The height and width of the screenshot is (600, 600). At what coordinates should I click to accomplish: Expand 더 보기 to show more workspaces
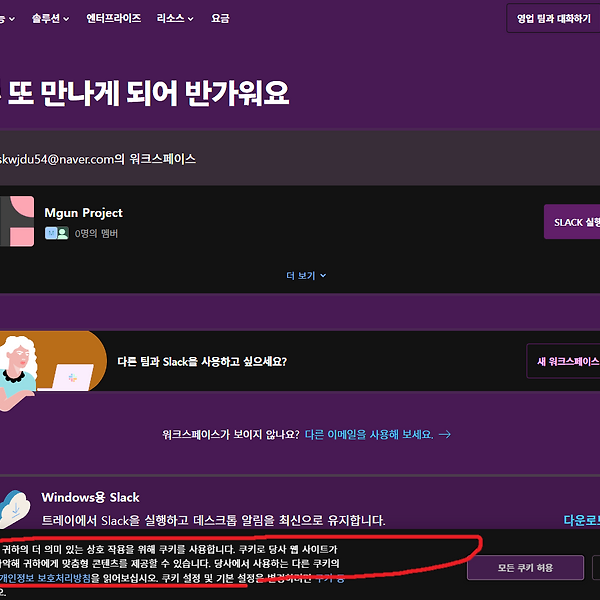click(x=306, y=276)
